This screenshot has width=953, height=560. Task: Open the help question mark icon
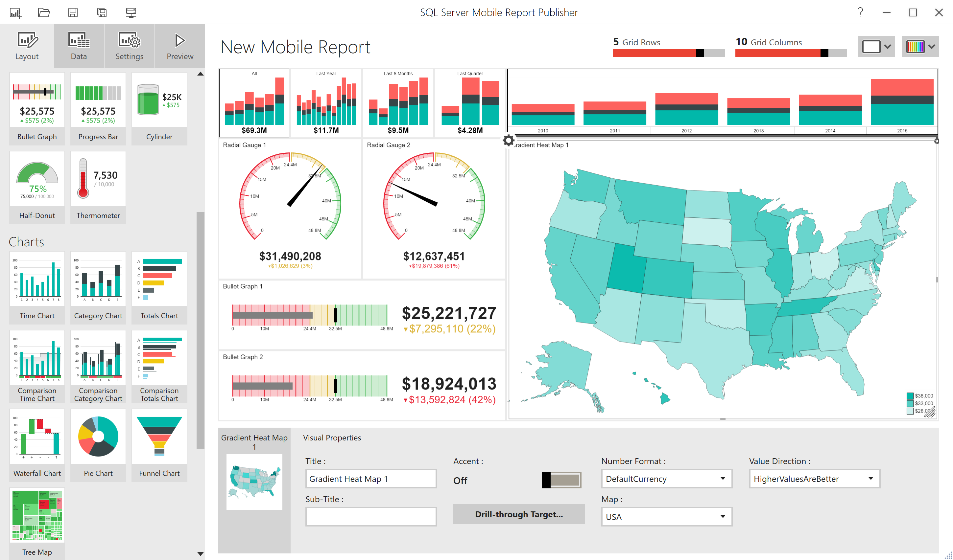coord(860,12)
